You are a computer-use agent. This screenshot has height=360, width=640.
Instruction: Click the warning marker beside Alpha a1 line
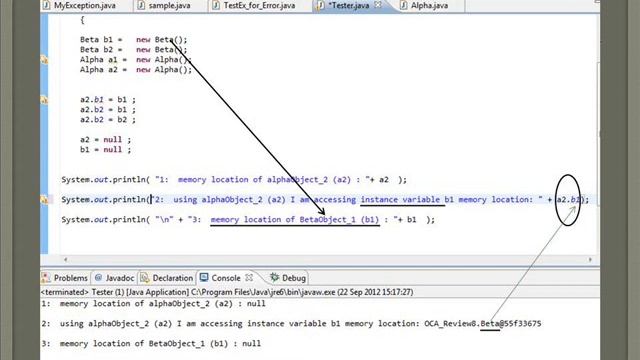coord(44,60)
